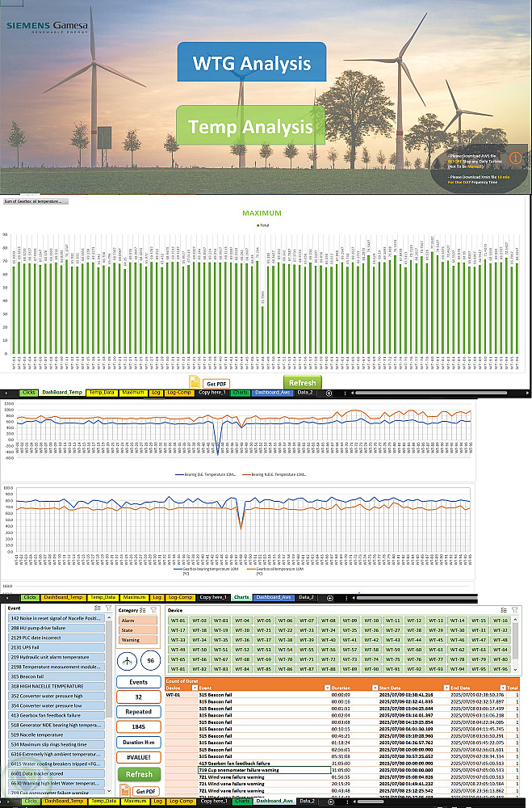Select '208 HU pump drive failure' event

coord(57,628)
